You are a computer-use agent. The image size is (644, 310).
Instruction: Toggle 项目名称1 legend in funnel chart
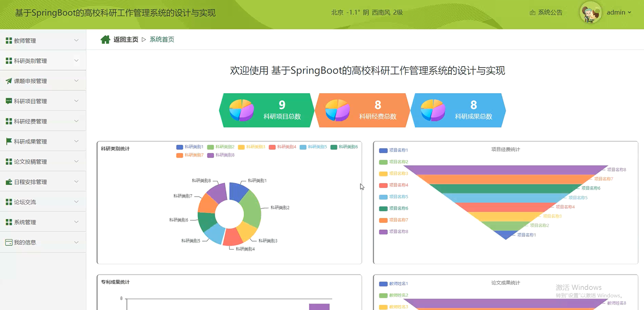393,150
